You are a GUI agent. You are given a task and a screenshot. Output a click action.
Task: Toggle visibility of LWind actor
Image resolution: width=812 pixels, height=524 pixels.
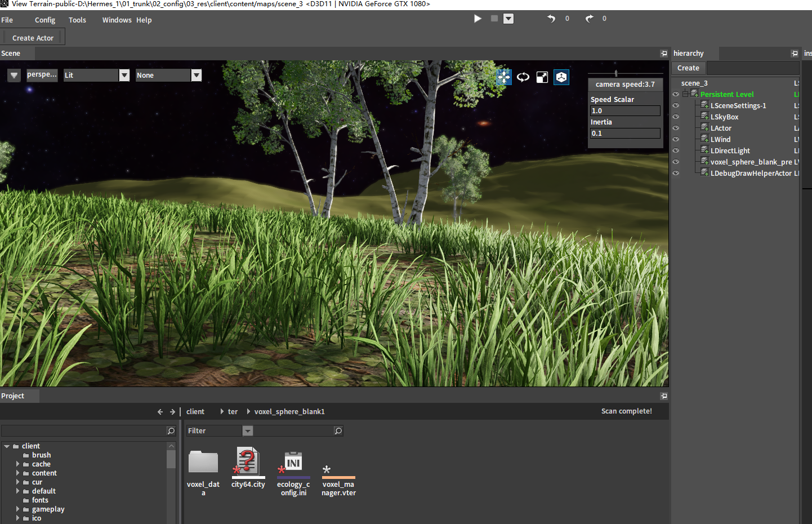point(676,140)
